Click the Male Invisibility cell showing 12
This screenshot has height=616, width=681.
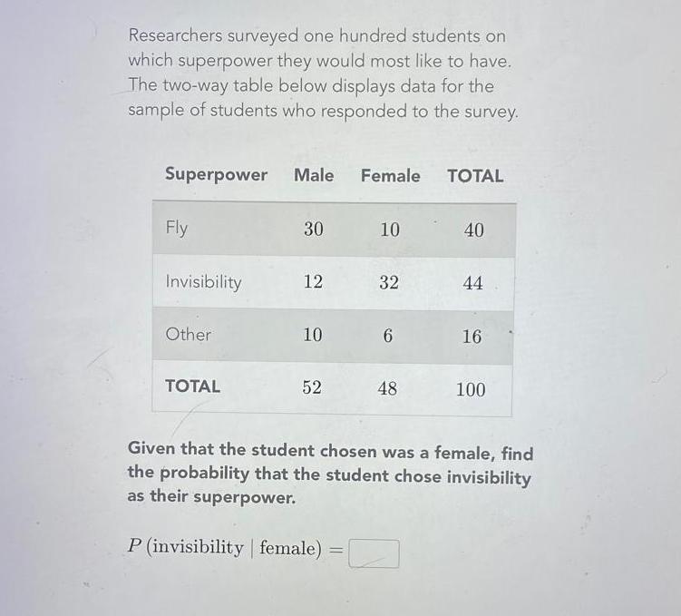[x=313, y=282]
